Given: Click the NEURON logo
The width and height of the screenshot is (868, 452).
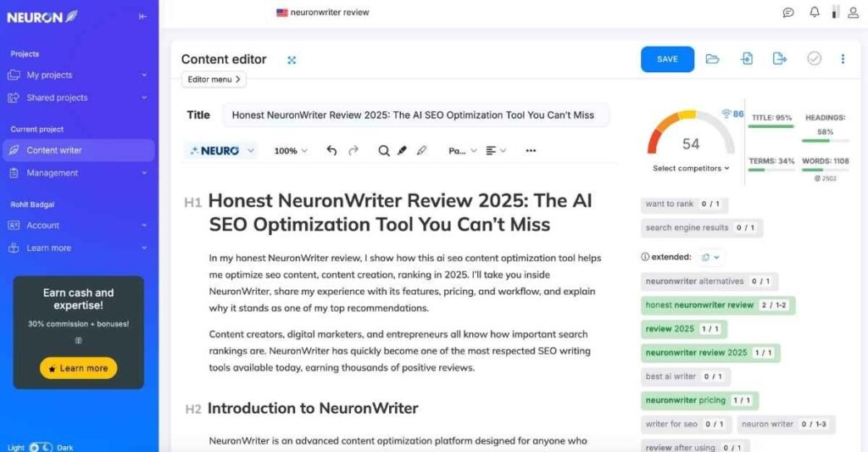Looking at the screenshot, I should coord(42,17).
